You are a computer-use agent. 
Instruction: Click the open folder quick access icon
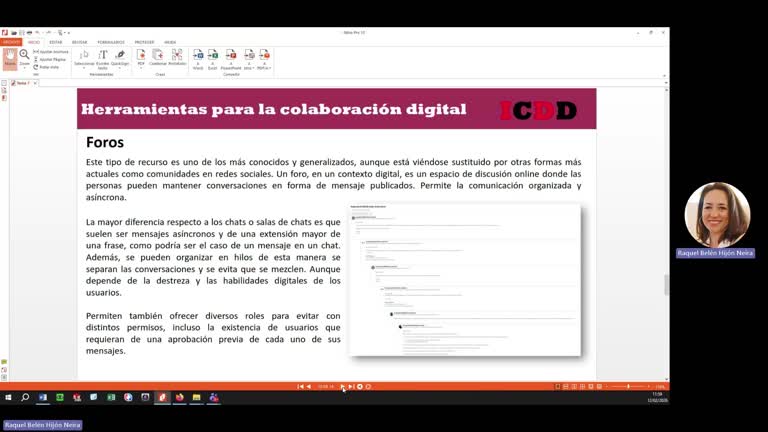pyautogui.click(x=14, y=33)
